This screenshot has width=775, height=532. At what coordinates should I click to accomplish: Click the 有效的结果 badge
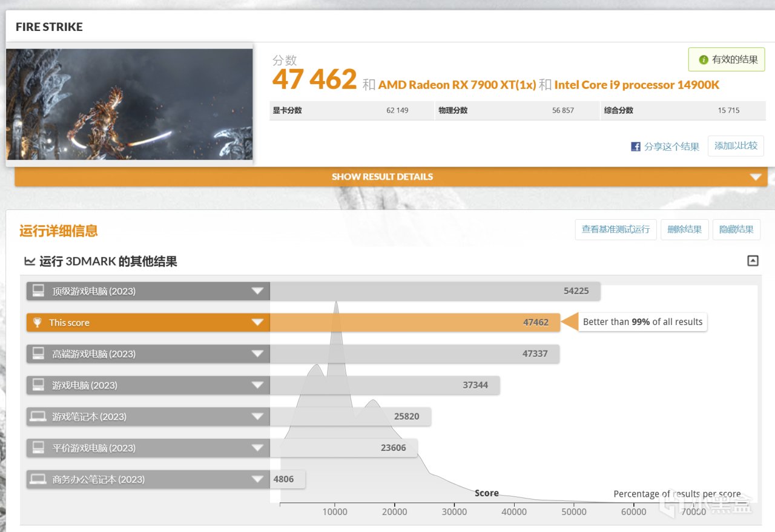727,60
